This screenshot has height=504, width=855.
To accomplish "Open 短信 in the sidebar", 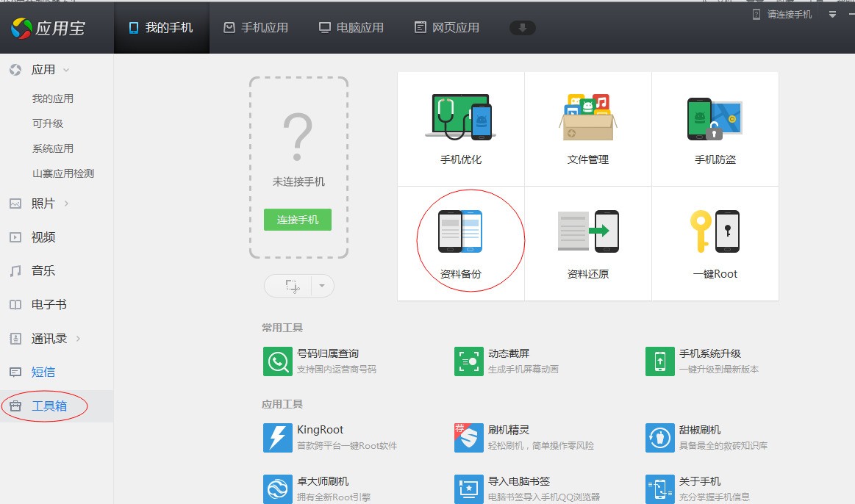I will click(x=43, y=372).
